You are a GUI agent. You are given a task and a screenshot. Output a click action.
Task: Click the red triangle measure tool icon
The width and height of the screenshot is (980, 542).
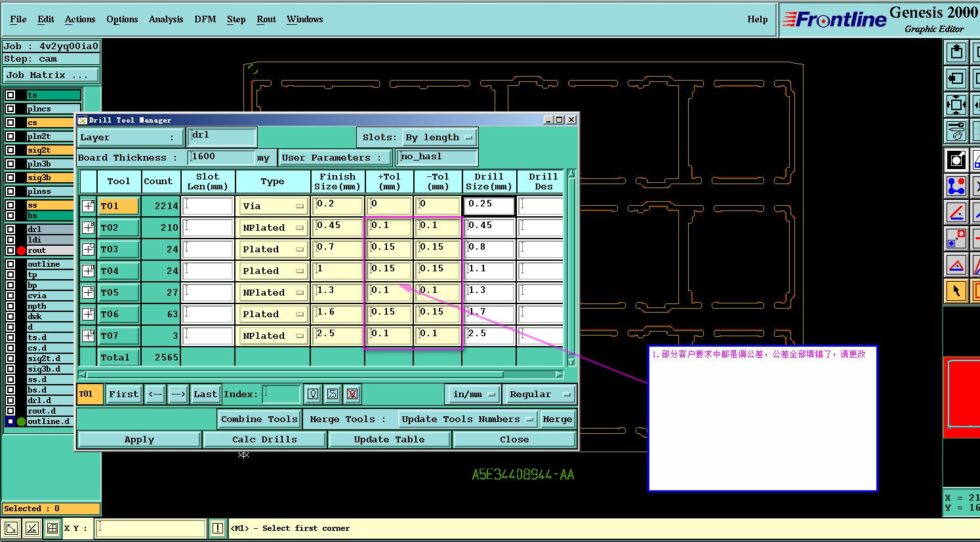point(956,265)
